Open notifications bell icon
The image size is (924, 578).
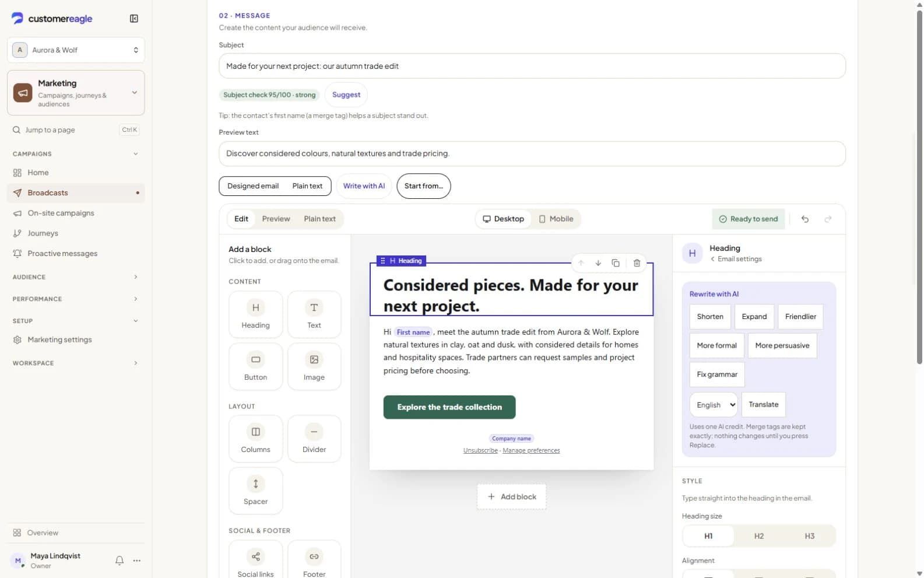(x=120, y=561)
